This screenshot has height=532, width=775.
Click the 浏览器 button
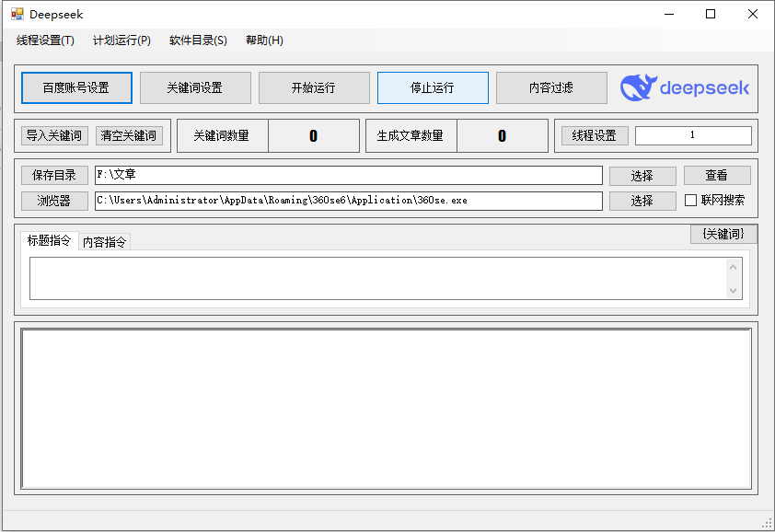[54, 201]
